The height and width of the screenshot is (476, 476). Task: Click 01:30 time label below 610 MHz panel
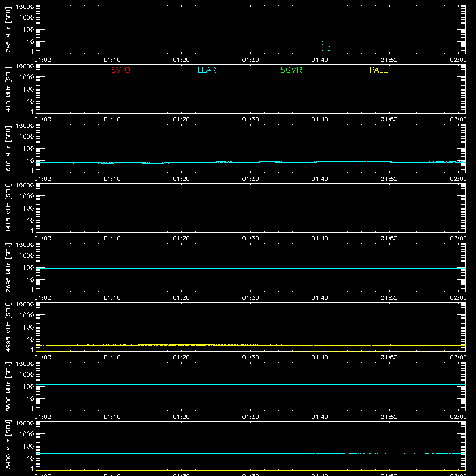click(x=250, y=179)
